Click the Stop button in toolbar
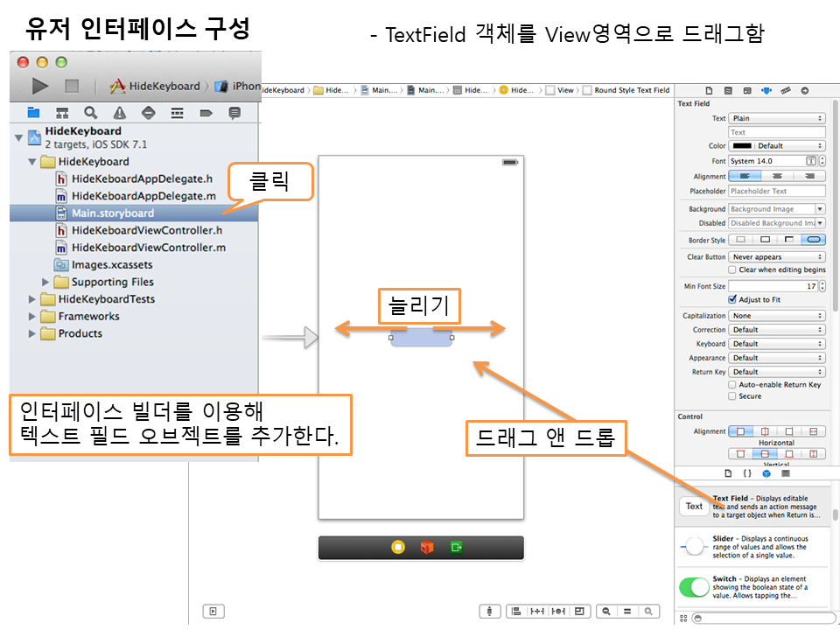This screenshot has width=840, height=630. pos(72,86)
